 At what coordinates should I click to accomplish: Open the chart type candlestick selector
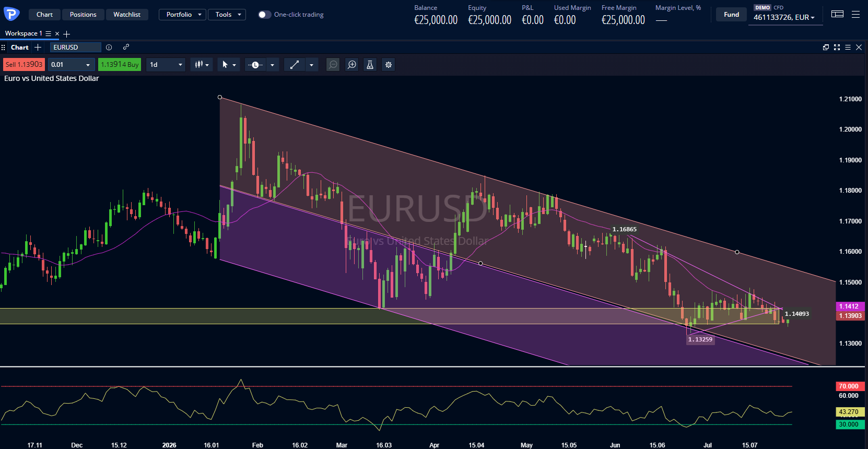click(x=202, y=65)
